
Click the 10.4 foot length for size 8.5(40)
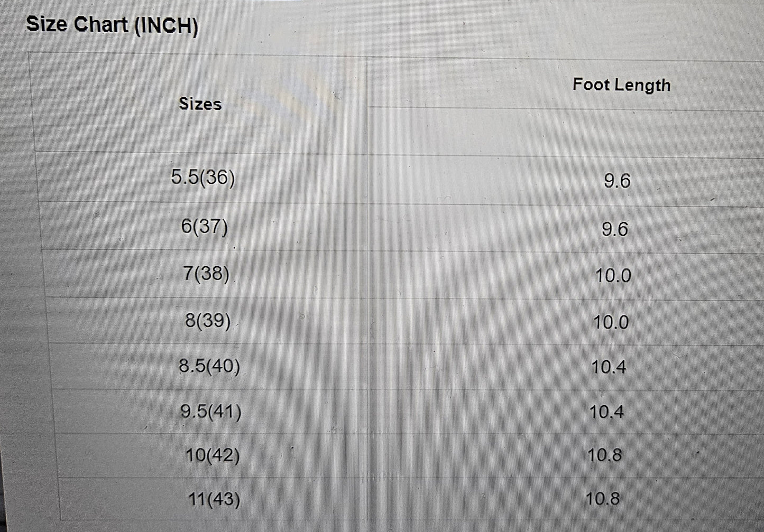tap(609, 367)
